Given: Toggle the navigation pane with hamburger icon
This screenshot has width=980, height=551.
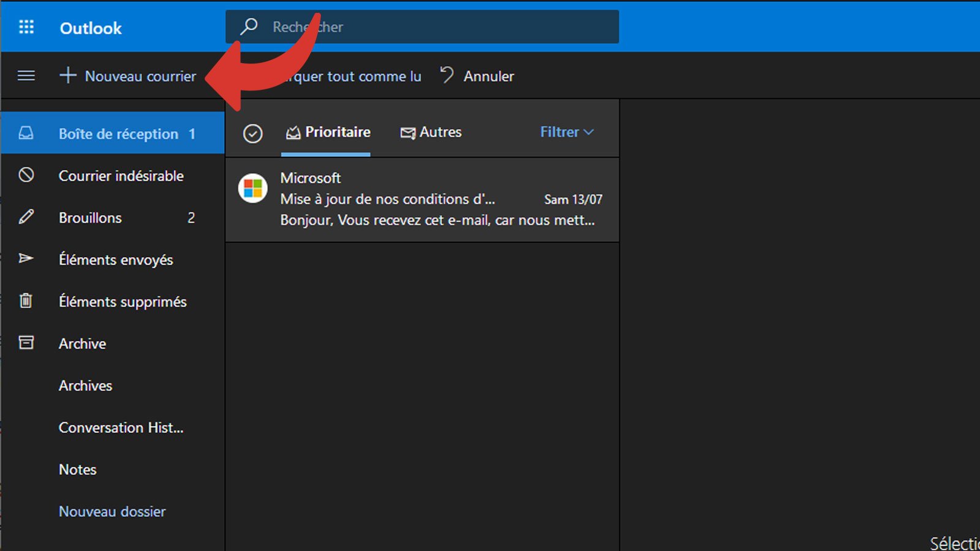Looking at the screenshot, I should coord(26,75).
